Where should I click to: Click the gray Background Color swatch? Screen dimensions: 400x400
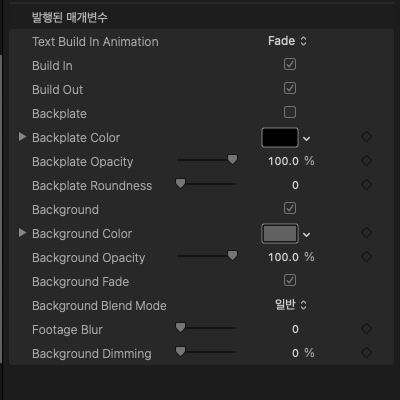click(280, 233)
